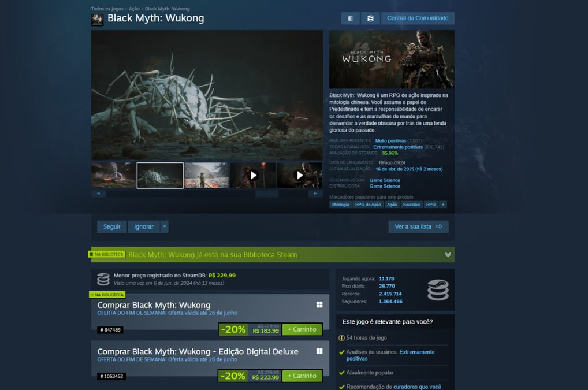This screenshot has width=588, height=390.
Task: Click the Game Science publisher link
Action: click(385, 186)
